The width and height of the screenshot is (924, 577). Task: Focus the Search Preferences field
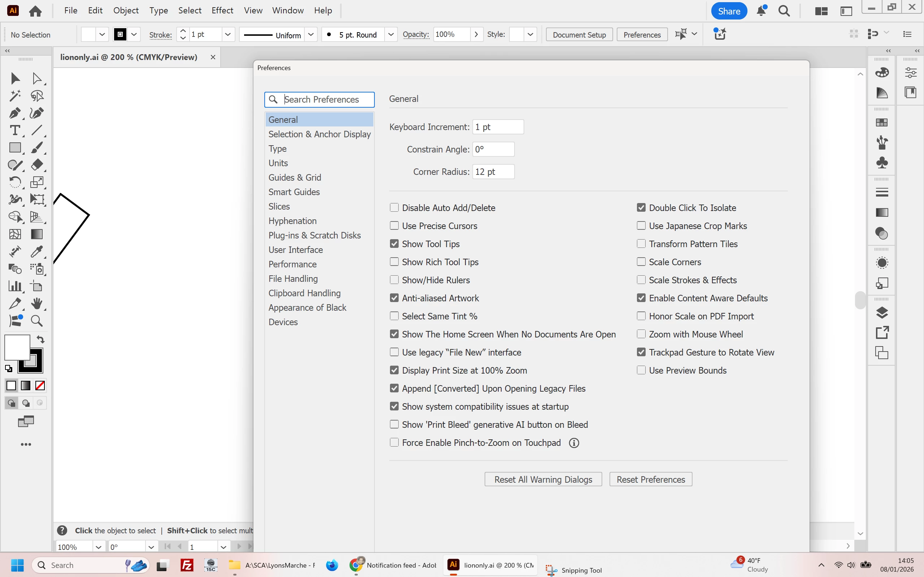(319, 99)
